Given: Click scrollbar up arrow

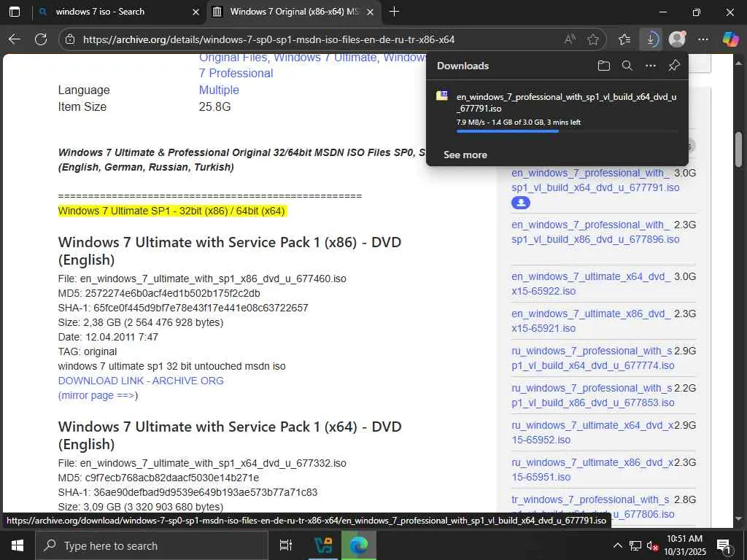Looking at the screenshot, I should tap(739, 63).
